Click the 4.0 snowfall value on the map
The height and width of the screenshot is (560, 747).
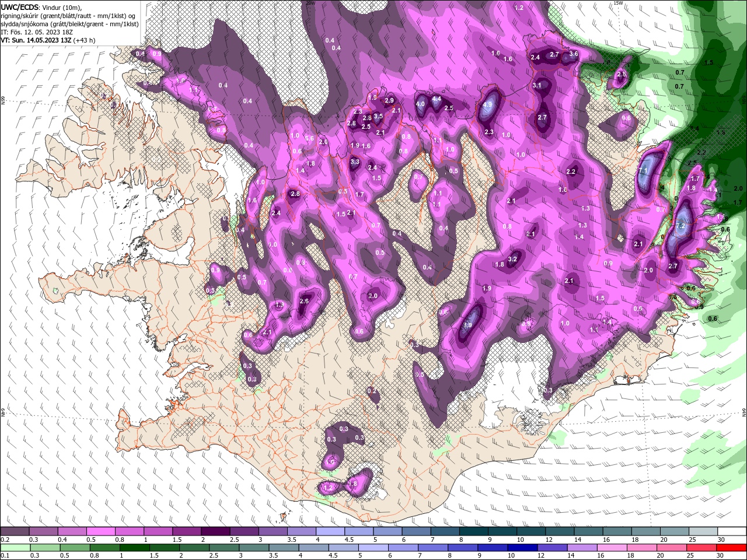(420, 104)
